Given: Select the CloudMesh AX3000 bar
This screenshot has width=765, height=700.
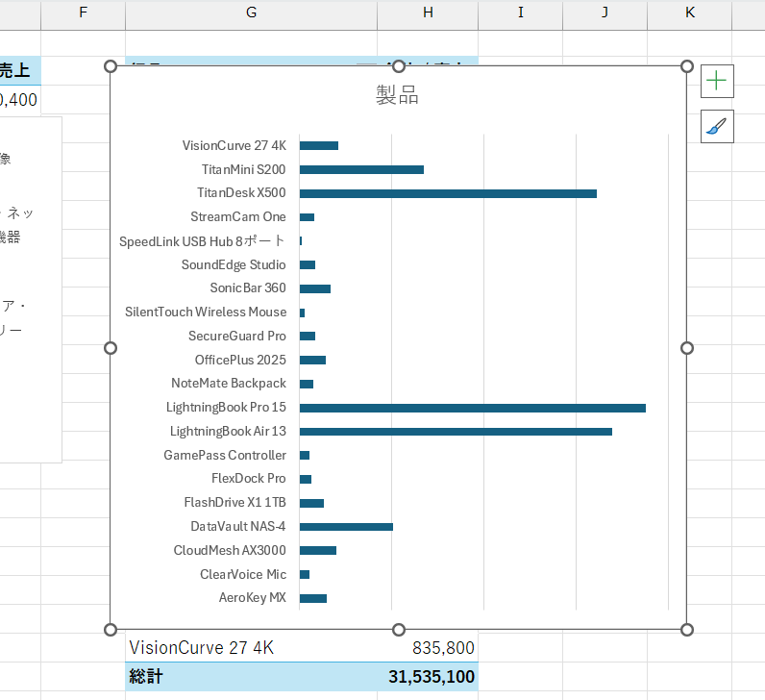Looking at the screenshot, I should pyautogui.click(x=317, y=551).
